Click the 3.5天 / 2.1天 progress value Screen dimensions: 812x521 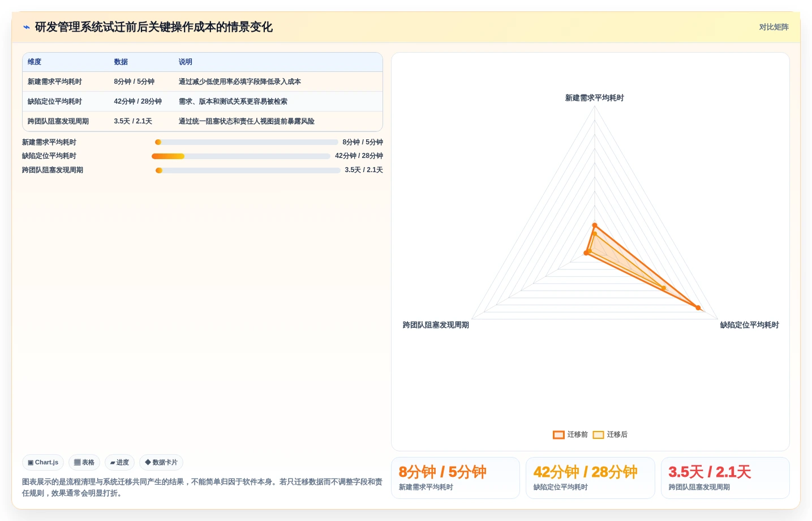point(364,170)
